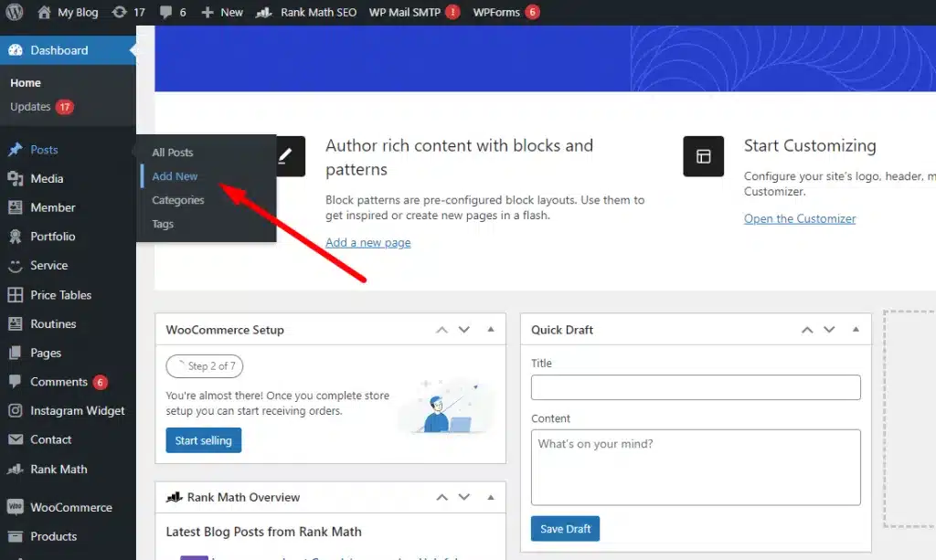Screen dimensions: 936x560
Task: Click the Start selling button
Action: pyautogui.click(x=203, y=439)
